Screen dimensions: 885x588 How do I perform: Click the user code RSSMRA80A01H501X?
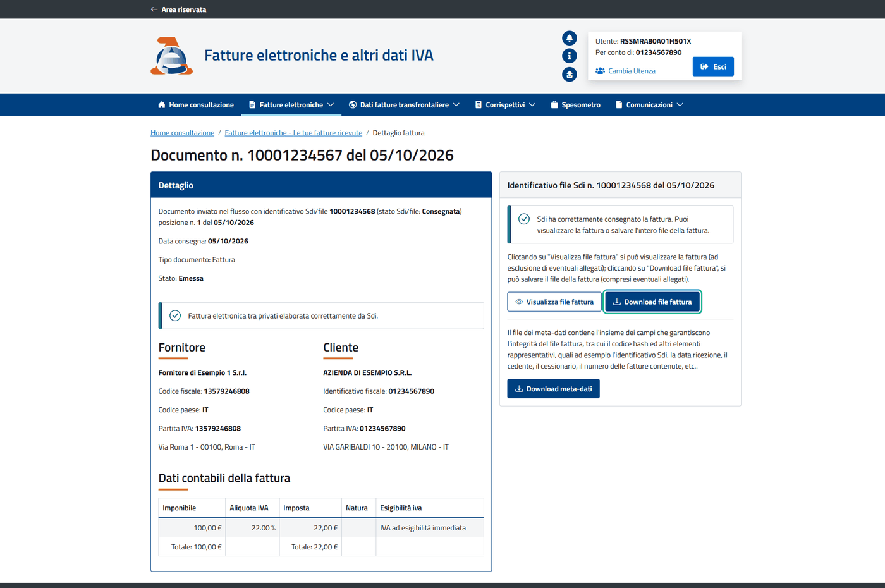[656, 41]
